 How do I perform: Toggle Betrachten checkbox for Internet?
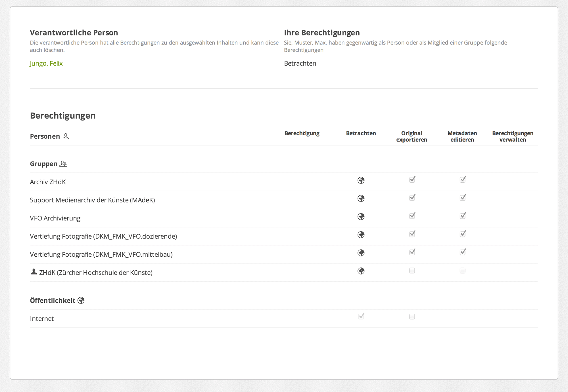(361, 316)
